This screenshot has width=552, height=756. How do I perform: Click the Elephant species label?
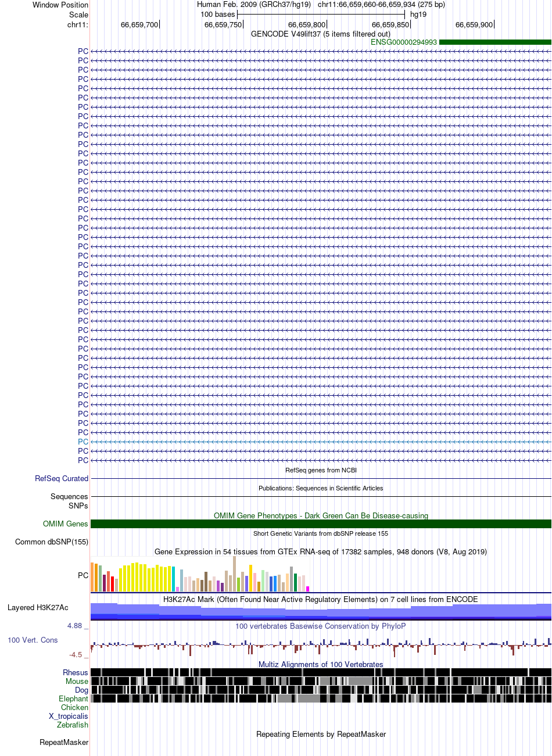pos(74,698)
